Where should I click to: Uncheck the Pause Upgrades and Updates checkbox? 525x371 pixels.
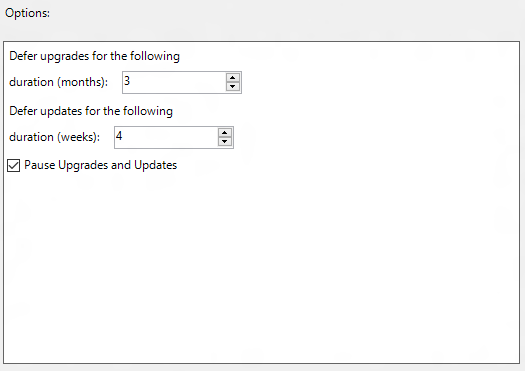13,165
